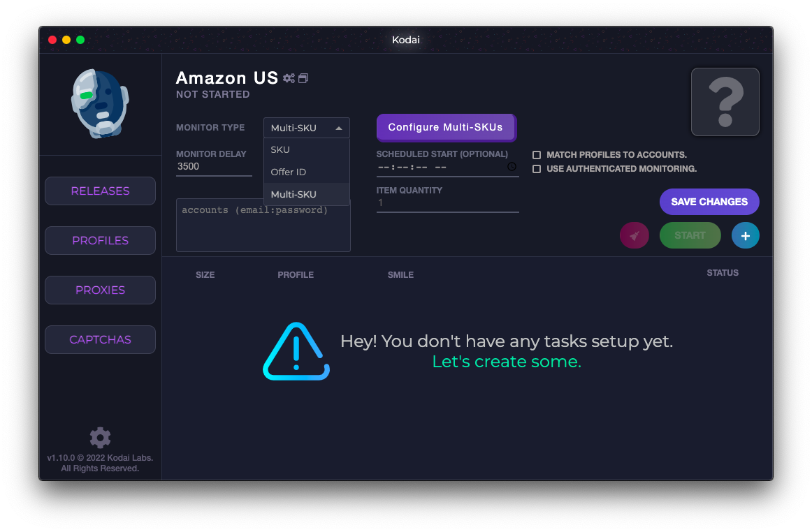Click the accounts email:password text area
Viewport: 812px width, 532px height.
(263, 225)
